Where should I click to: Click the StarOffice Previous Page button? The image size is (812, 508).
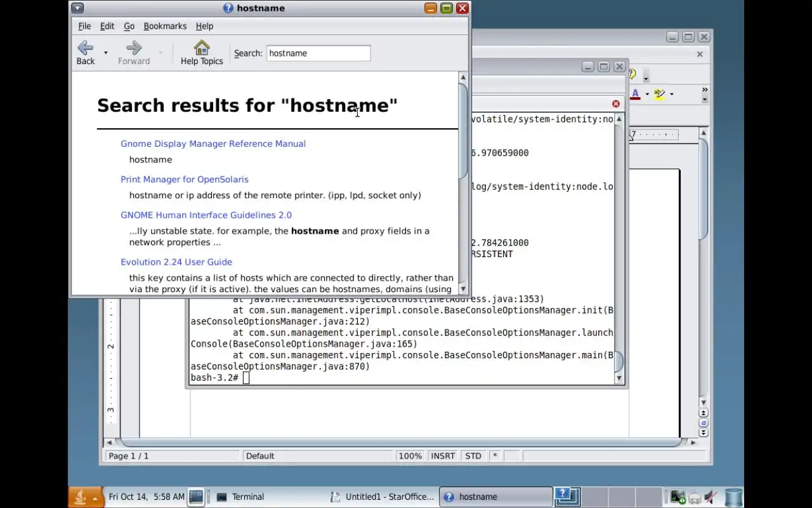click(x=704, y=413)
